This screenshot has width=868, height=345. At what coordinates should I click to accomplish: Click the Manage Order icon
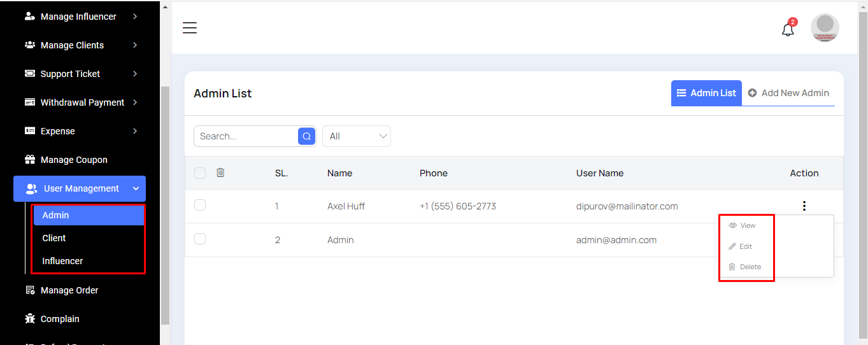click(x=30, y=290)
